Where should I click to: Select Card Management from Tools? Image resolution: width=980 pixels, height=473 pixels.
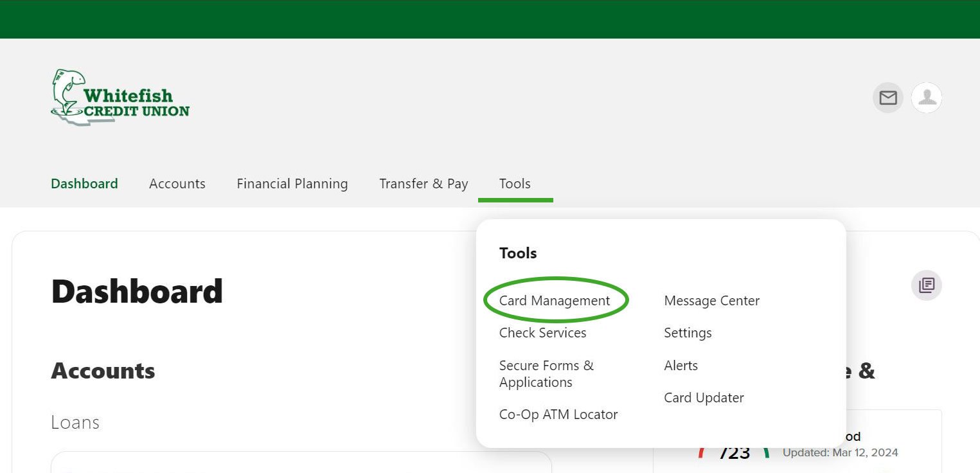[x=555, y=301]
